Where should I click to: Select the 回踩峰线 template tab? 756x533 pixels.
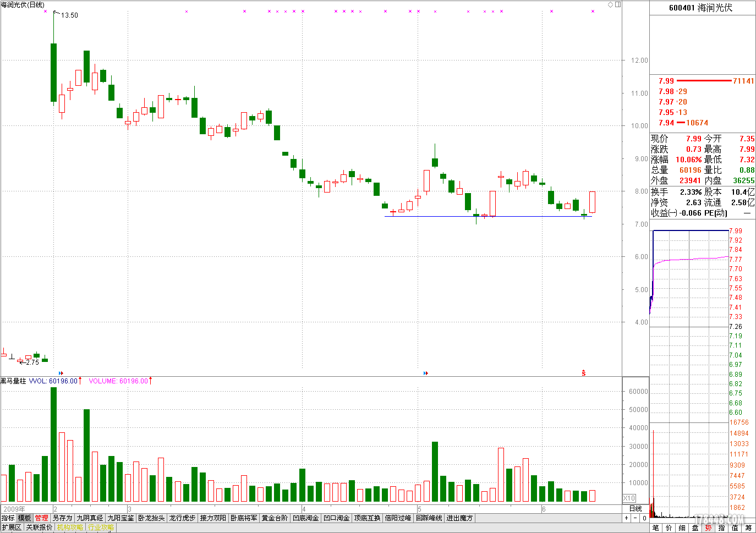point(429,518)
